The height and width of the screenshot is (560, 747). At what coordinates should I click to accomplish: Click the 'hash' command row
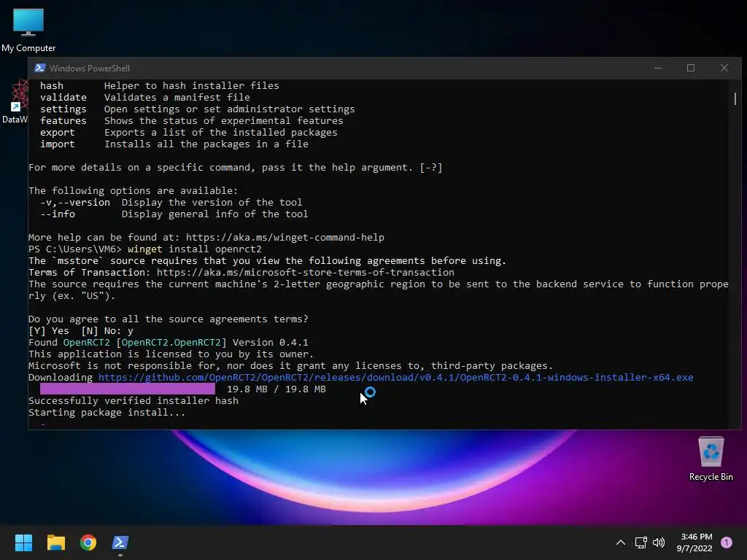click(x=160, y=86)
